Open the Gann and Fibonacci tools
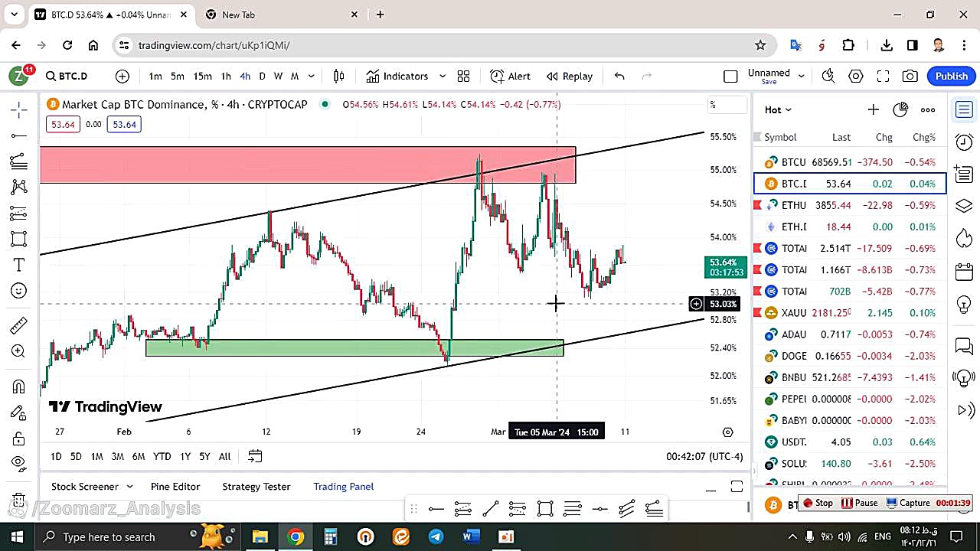The image size is (980, 551). [x=19, y=161]
